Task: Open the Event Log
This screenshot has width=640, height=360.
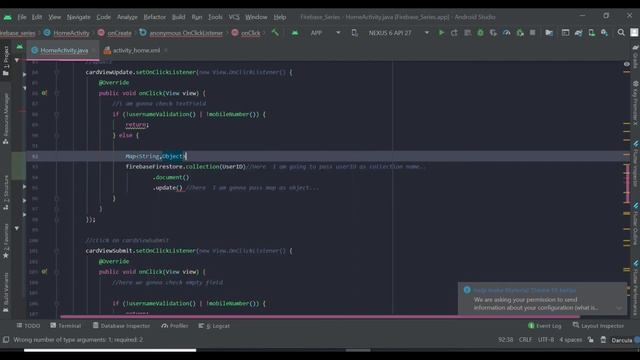Action: point(544,326)
